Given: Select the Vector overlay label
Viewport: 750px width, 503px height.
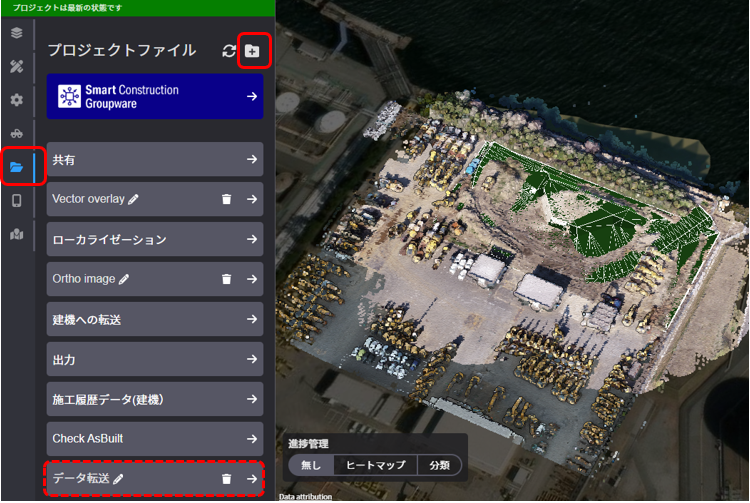Looking at the screenshot, I should (88, 199).
